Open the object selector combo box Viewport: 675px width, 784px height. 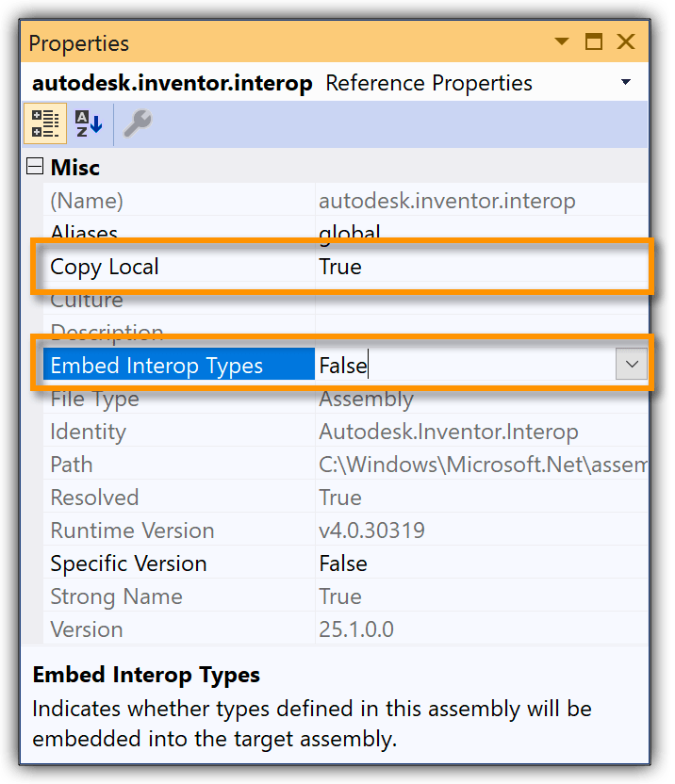click(625, 82)
